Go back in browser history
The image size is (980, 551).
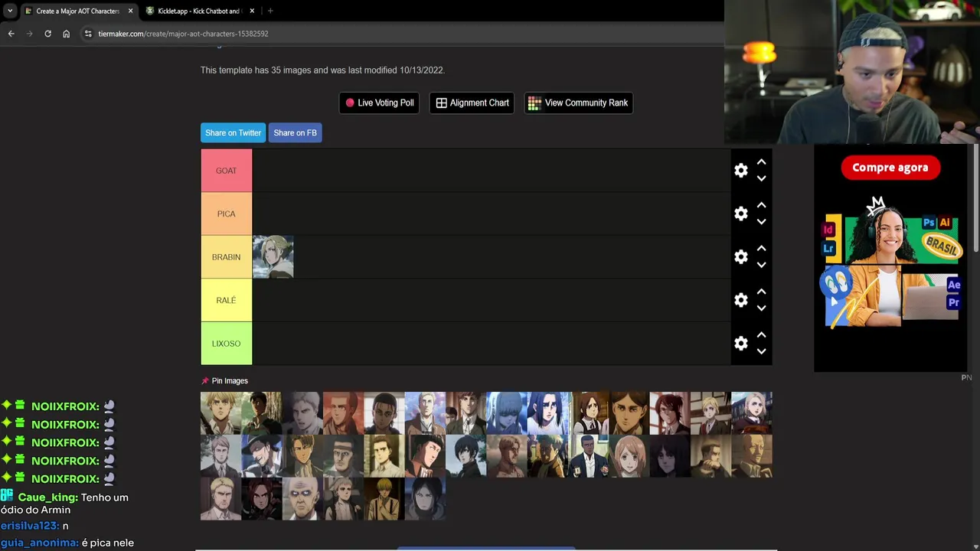point(11,34)
